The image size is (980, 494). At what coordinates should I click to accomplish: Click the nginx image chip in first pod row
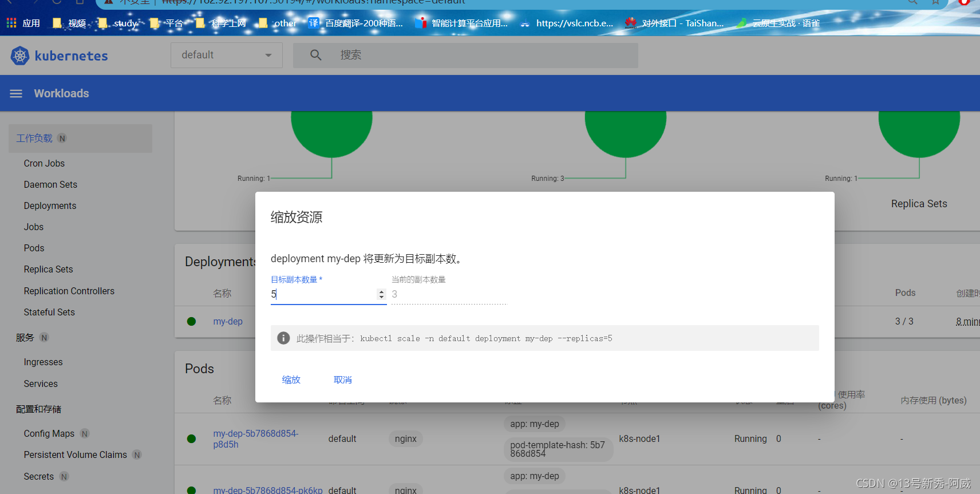406,439
